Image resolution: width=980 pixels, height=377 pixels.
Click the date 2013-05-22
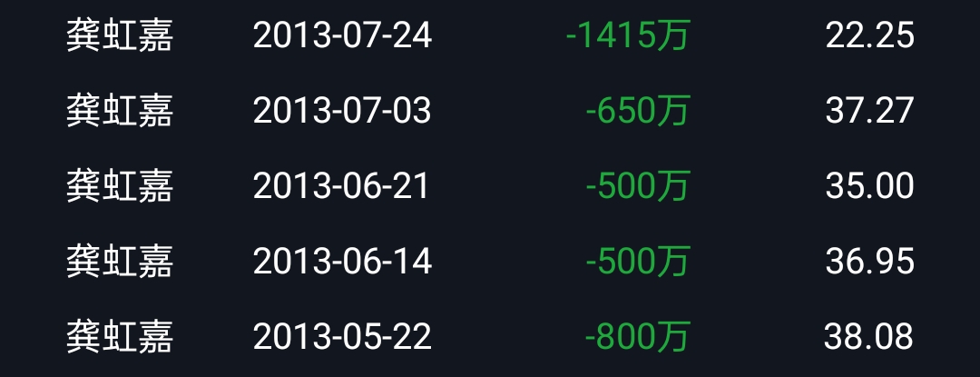click(342, 336)
